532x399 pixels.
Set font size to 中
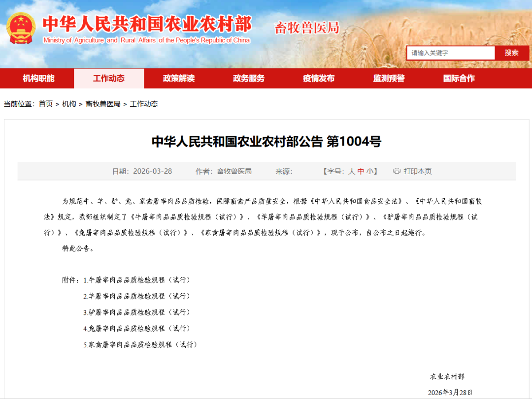(361, 171)
